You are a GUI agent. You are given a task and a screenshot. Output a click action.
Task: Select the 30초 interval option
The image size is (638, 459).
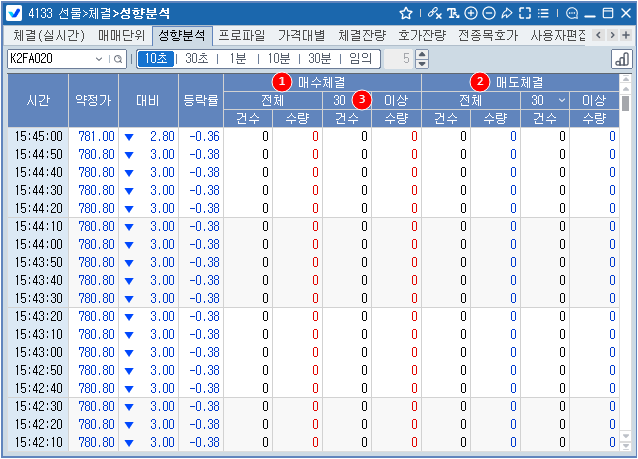(x=197, y=59)
